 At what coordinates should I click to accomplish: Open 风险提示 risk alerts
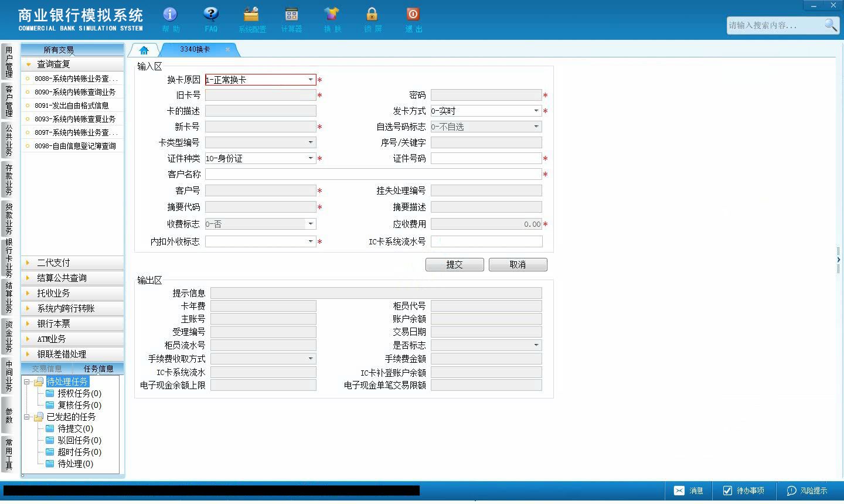click(807, 491)
